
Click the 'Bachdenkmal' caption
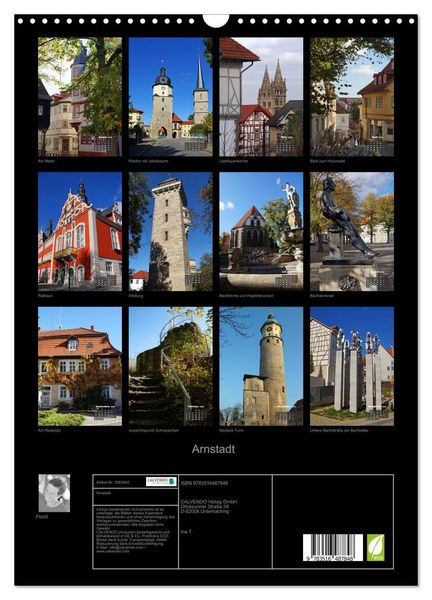click(x=321, y=296)
